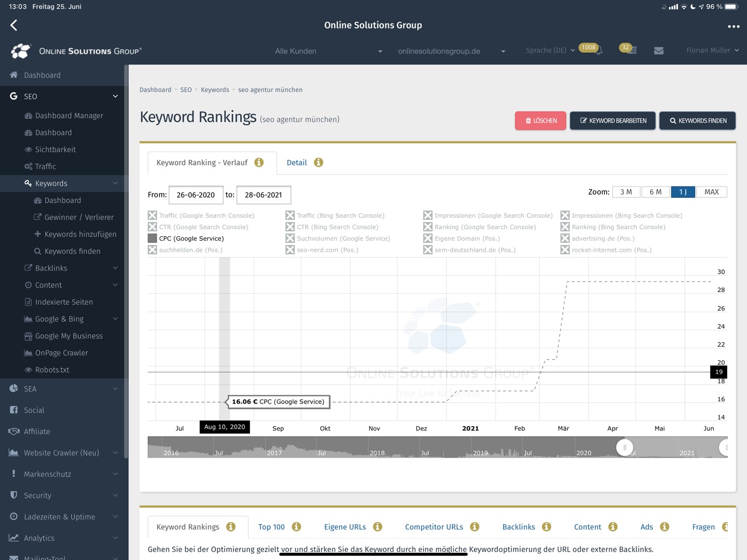747x560 pixels.
Task: Open the Florian Müller user menu
Action: tap(713, 50)
